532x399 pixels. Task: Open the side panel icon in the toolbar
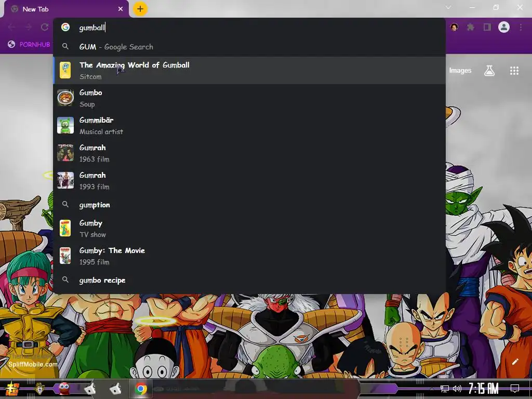coord(487,27)
